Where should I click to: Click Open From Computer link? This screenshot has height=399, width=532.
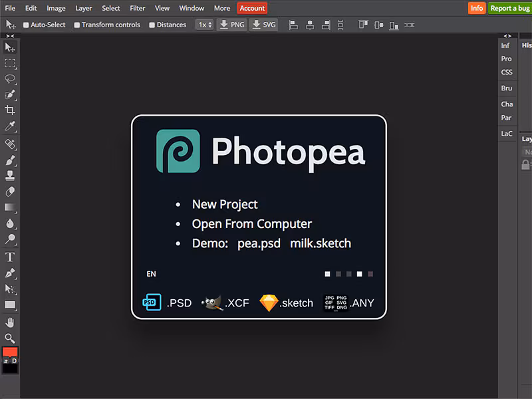click(252, 224)
